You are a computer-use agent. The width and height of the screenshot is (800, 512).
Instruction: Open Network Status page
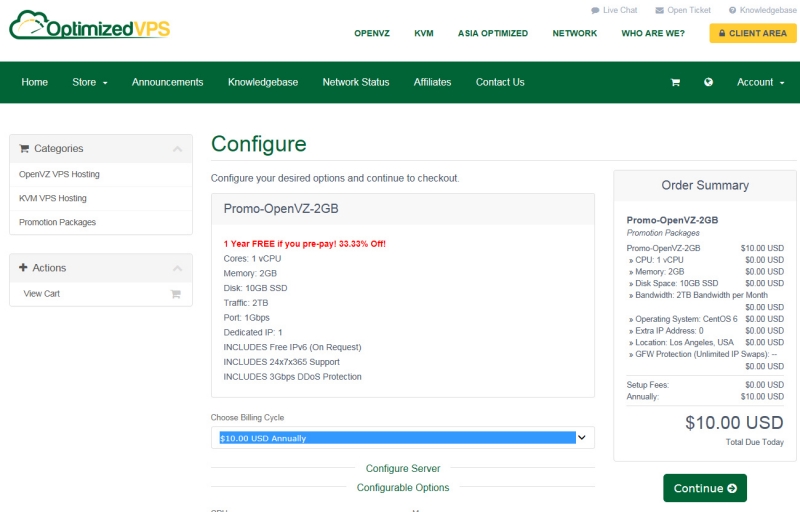(356, 82)
